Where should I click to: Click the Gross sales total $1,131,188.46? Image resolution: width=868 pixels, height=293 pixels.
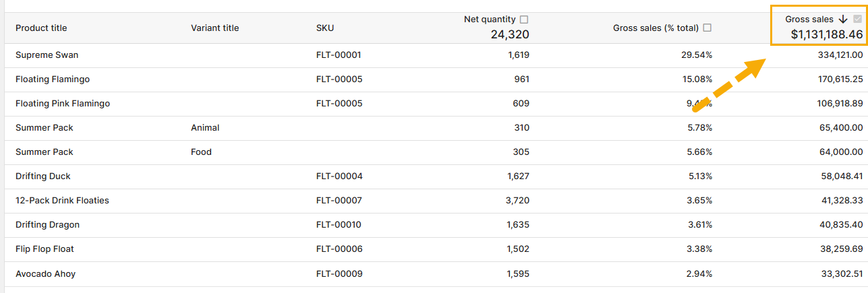pyautogui.click(x=827, y=34)
